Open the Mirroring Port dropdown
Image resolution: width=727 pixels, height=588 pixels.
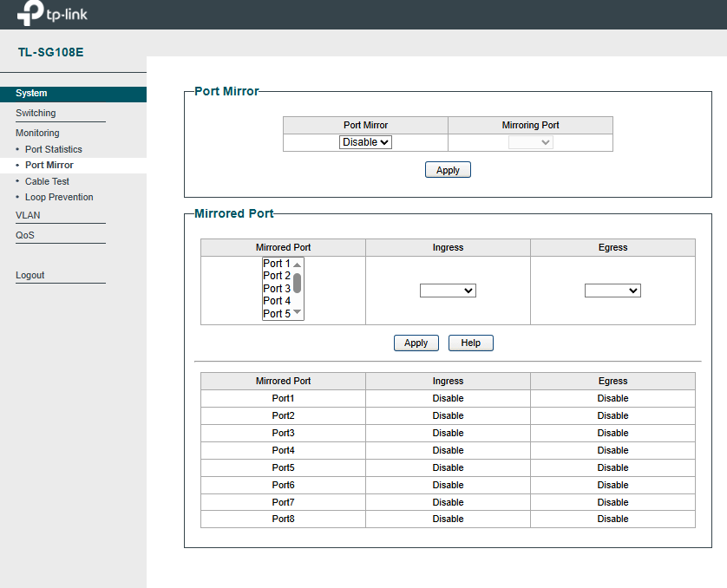tap(530, 142)
